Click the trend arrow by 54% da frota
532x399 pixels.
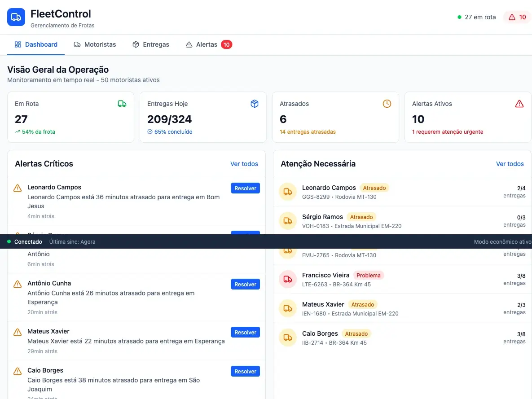click(18, 132)
